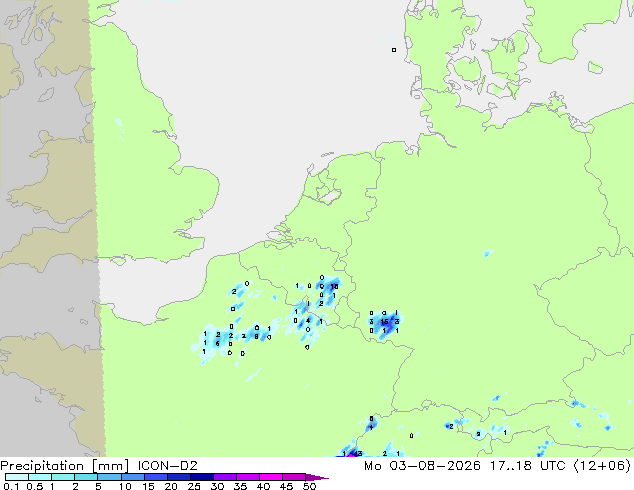Click the lone '0' value over the North Sea

click(394, 50)
